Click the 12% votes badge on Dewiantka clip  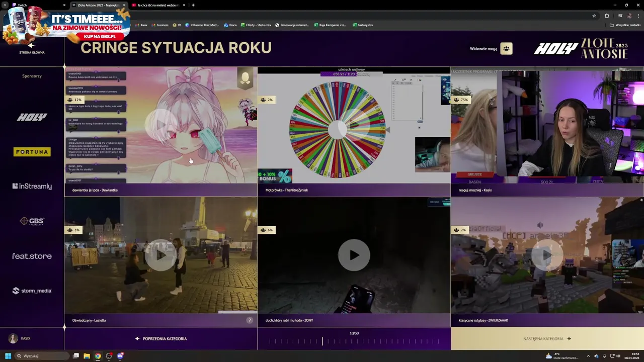tap(73, 100)
